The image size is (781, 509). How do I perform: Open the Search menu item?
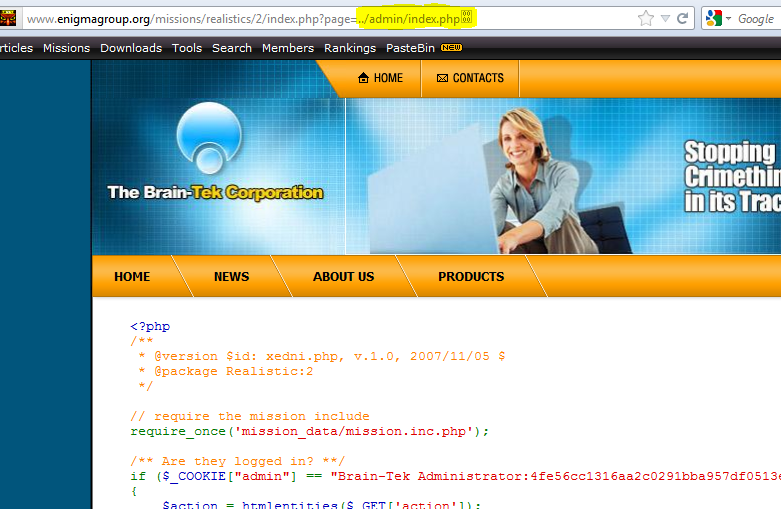[x=232, y=48]
